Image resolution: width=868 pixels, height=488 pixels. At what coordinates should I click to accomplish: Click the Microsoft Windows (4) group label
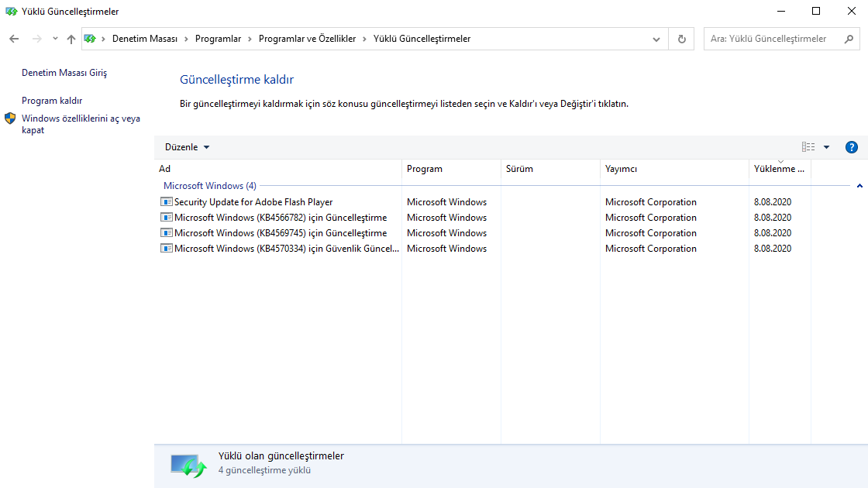point(210,186)
